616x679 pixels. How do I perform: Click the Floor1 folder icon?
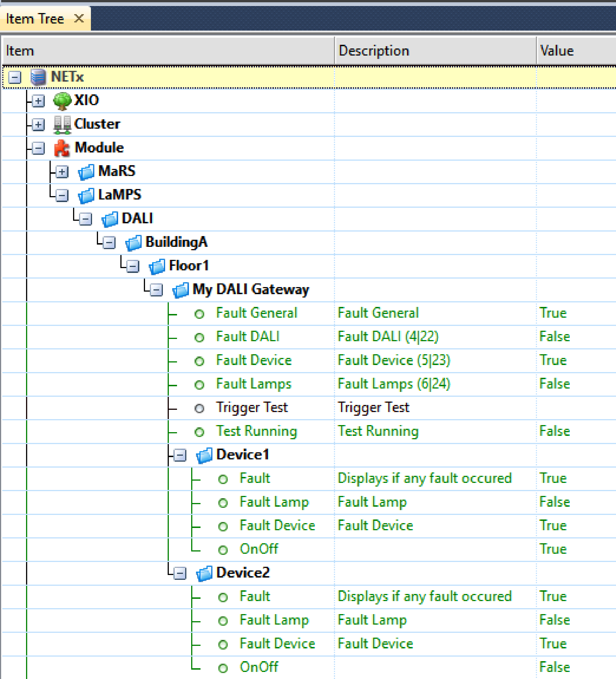pos(157,266)
